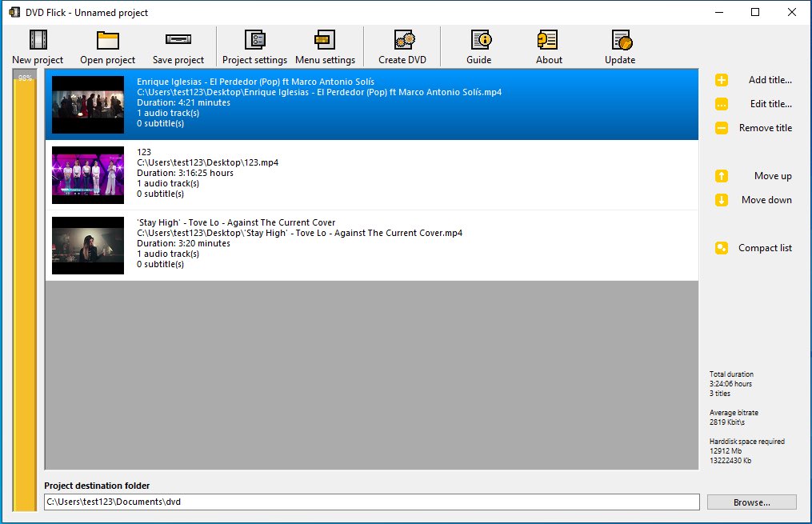Click the yellow disc capacity bar

click(22, 272)
